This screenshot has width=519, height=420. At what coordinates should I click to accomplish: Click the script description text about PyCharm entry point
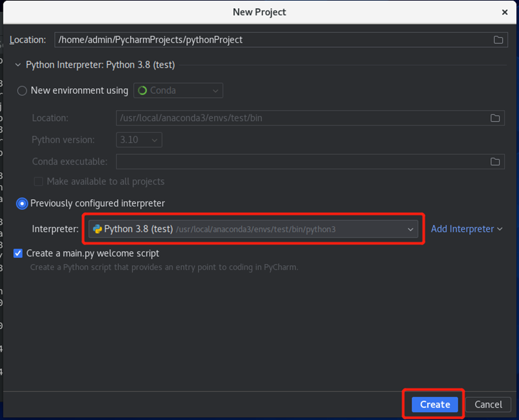164,267
